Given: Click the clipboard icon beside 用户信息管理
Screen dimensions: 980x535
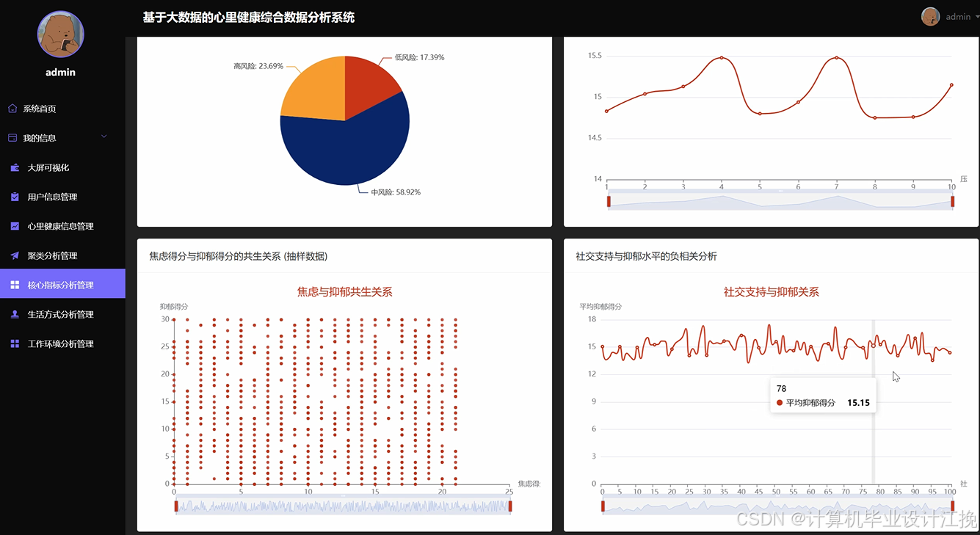Looking at the screenshot, I should click(15, 197).
